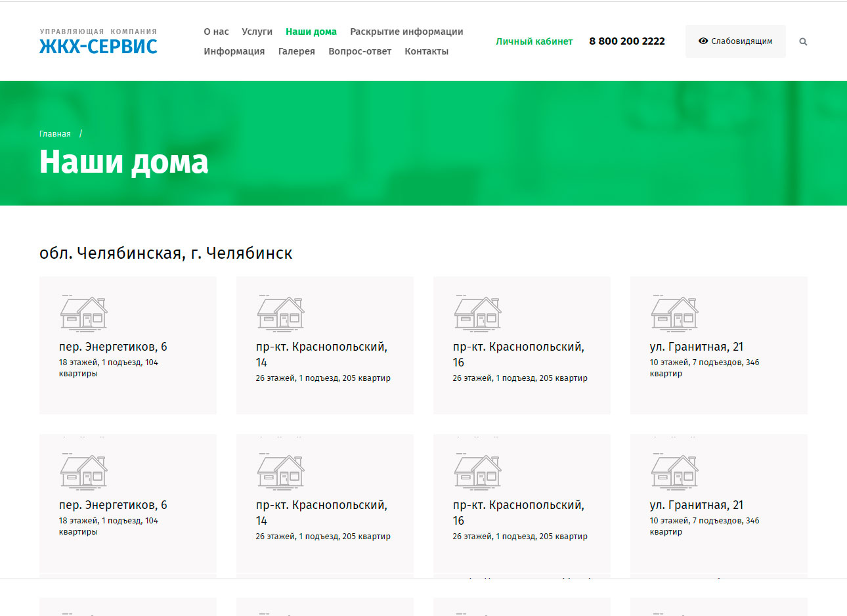This screenshot has width=847, height=616.
Task: Click the search magnifier icon in header
Action: tap(802, 41)
